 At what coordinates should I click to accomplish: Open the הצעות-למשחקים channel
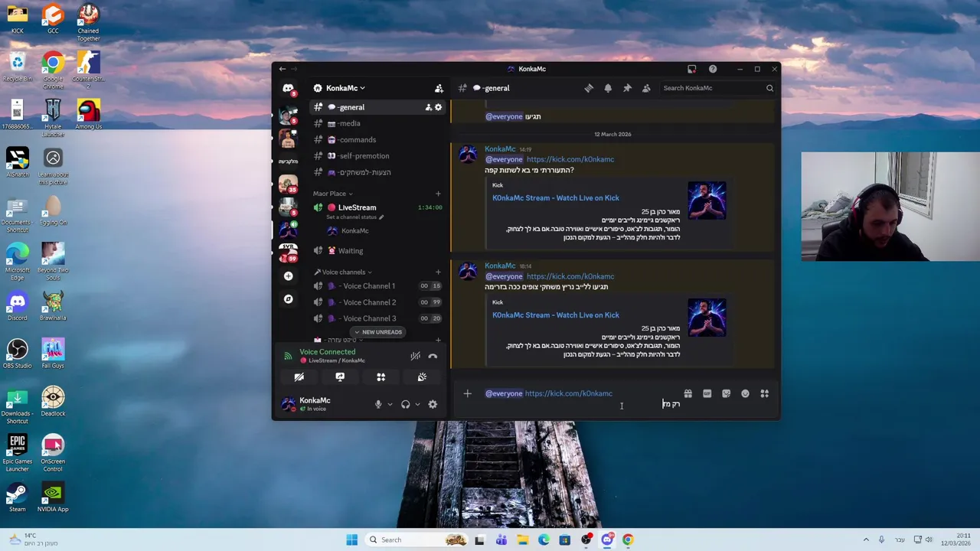tap(377, 172)
